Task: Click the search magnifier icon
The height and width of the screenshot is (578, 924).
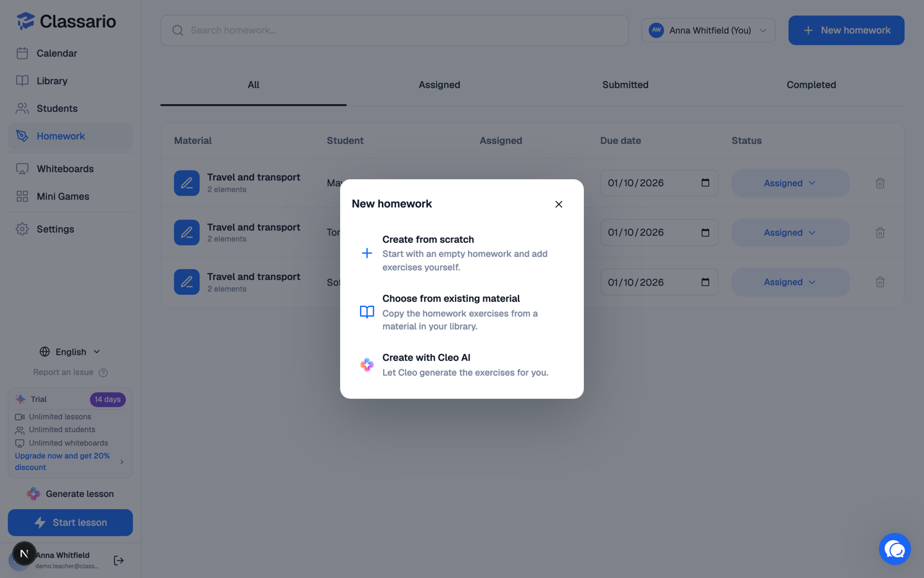Action: pos(178,30)
